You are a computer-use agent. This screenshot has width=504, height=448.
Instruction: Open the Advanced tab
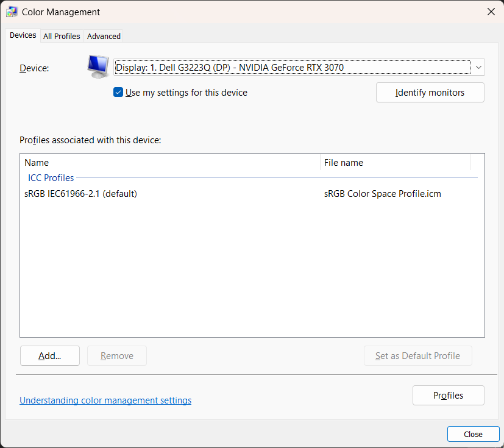coord(104,36)
